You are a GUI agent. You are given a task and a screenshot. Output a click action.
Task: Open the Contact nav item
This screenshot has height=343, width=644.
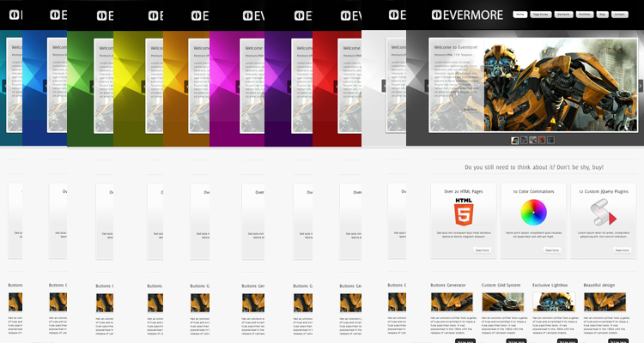(x=620, y=15)
